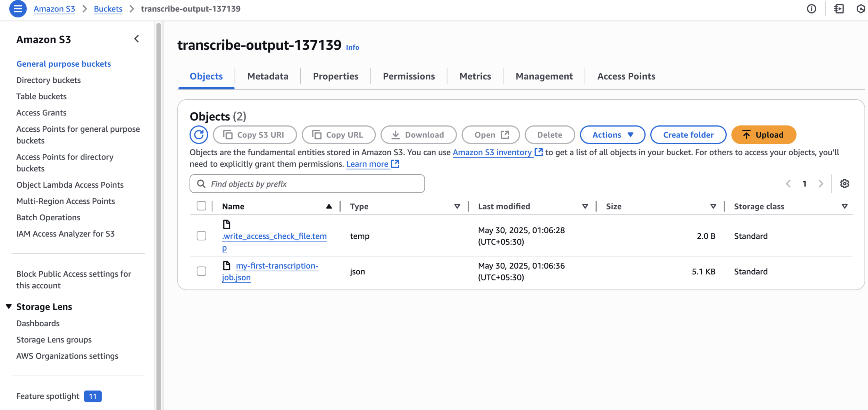Switch to the Properties tab
This screenshot has width=868, height=410.
[x=335, y=76]
